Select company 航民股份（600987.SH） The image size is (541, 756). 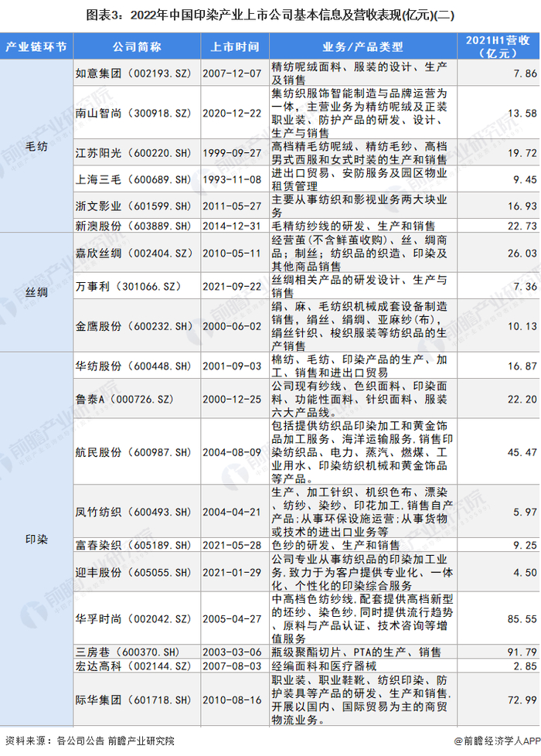[134, 452]
